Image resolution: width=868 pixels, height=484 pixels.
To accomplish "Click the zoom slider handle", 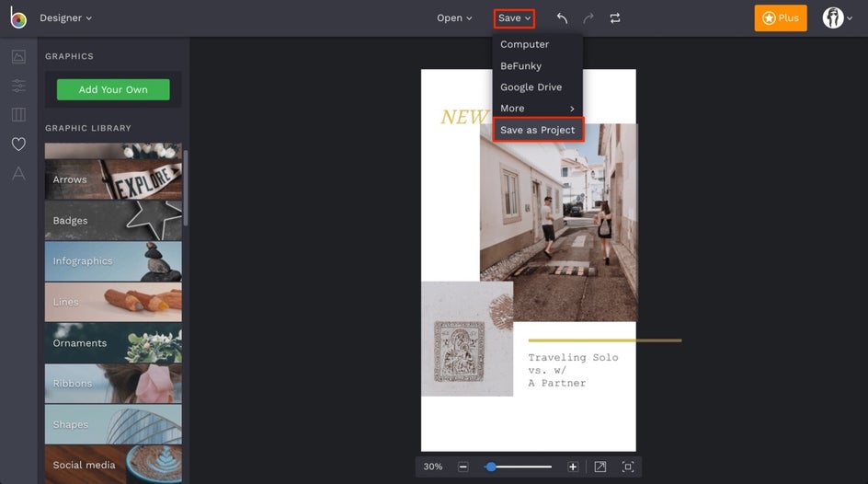I will pyautogui.click(x=490, y=467).
